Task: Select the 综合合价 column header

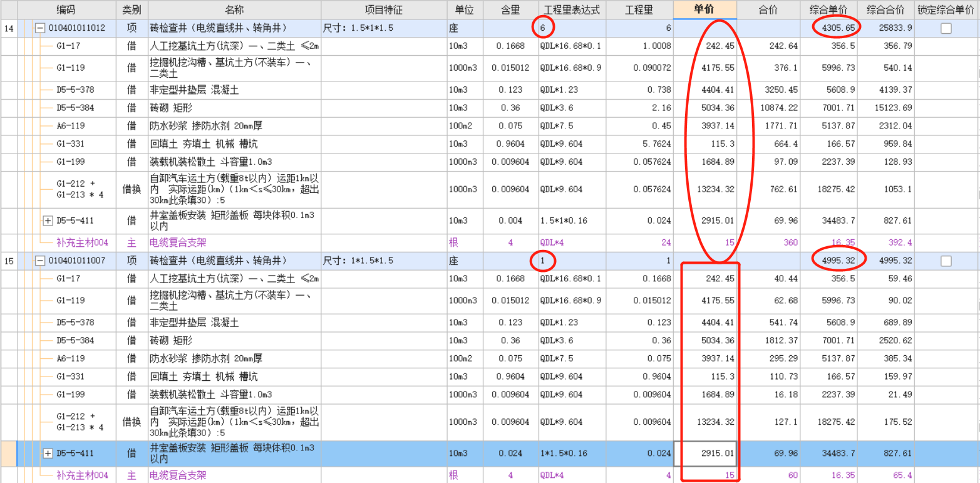Action: click(885, 9)
